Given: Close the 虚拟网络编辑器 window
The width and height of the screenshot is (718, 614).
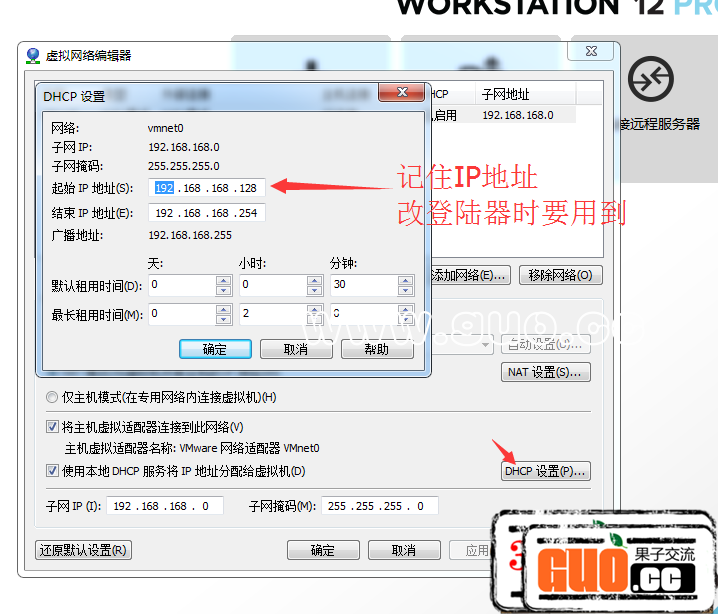Looking at the screenshot, I should [591, 51].
